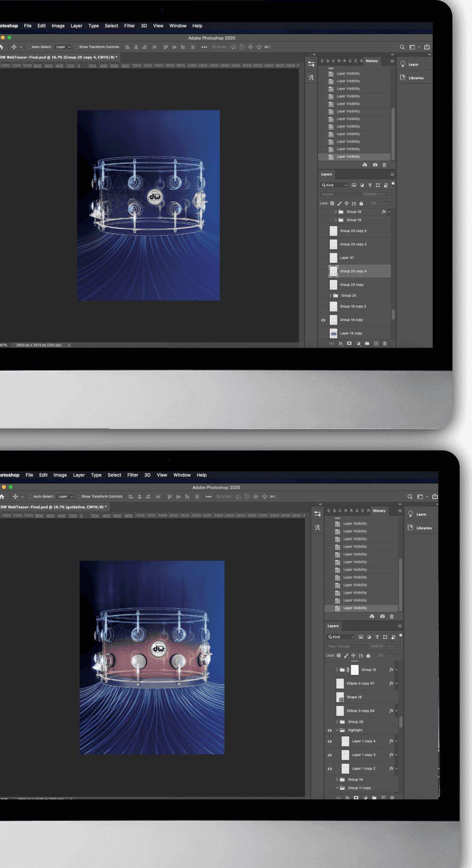Expand effects of Ellipse 3 copy 47
This screenshot has height=868, width=472.
pyautogui.click(x=397, y=683)
